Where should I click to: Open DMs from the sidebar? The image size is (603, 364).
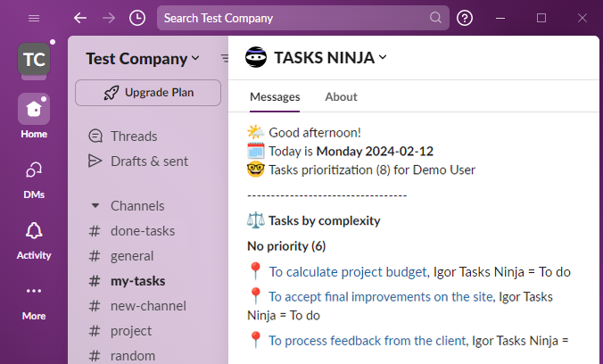[x=34, y=170]
